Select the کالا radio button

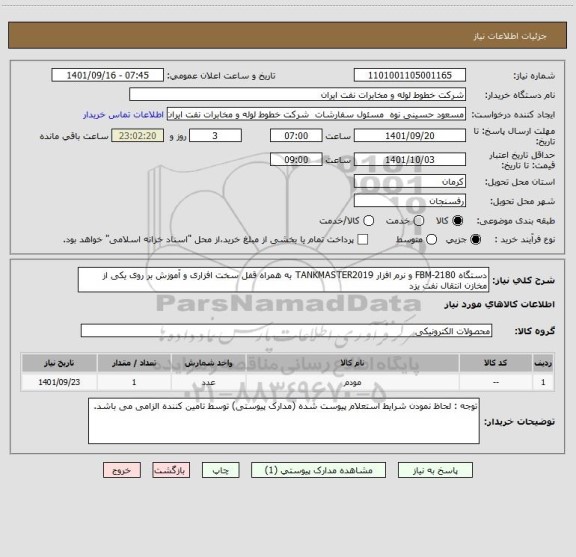tap(458, 220)
